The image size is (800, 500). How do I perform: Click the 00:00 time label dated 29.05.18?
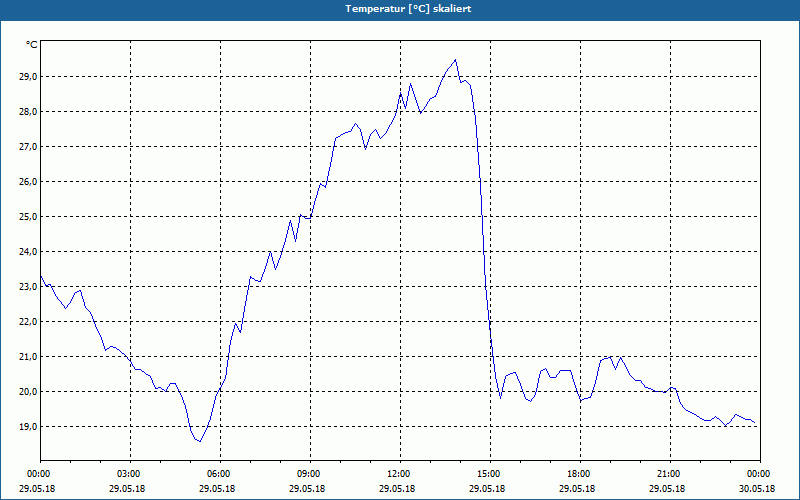[x=37, y=474]
